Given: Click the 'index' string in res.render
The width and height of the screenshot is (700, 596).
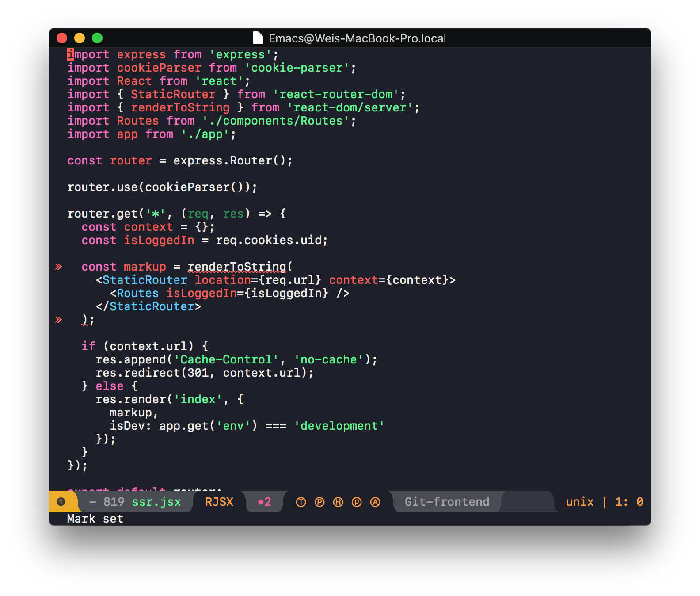Looking at the screenshot, I should (x=198, y=399).
